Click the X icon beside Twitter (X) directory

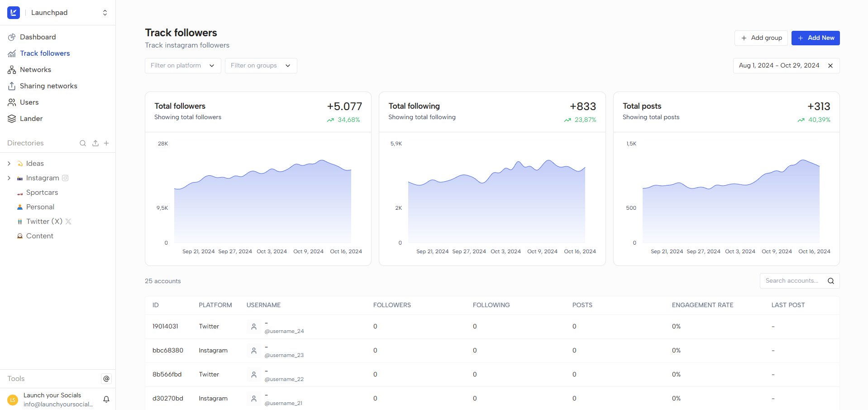click(x=68, y=222)
